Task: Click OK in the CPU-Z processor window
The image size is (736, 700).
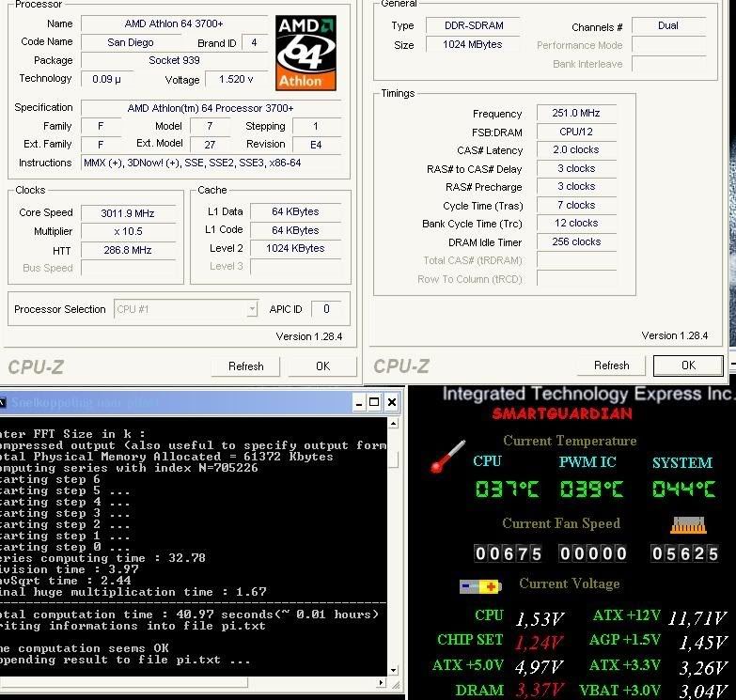Action: coord(322,366)
